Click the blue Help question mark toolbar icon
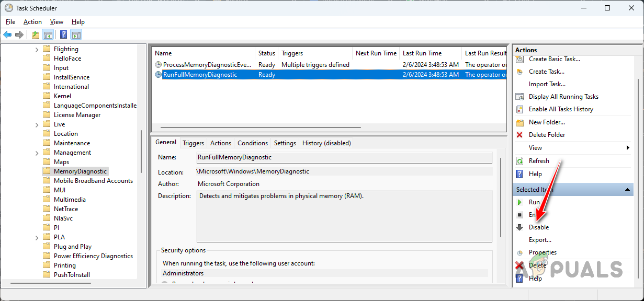The height and width of the screenshot is (301, 644). (63, 34)
